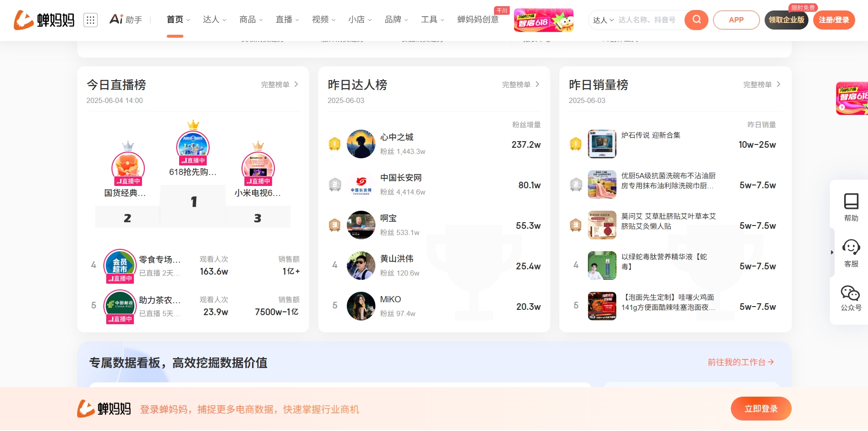Open 零食专场 live row title
Viewport: 868px width, 431px height.
pos(160,260)
